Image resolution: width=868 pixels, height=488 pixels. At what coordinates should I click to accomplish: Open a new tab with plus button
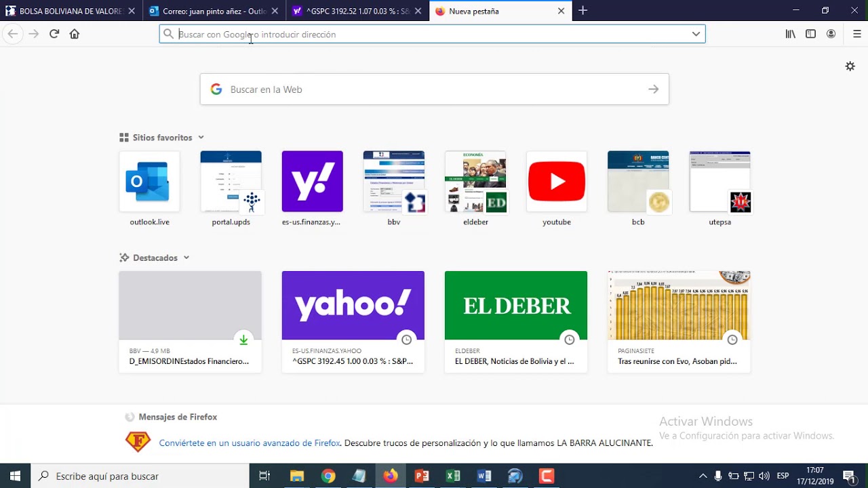(x=583, y=11)
